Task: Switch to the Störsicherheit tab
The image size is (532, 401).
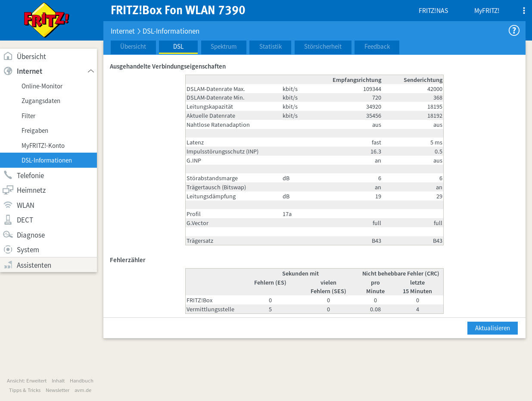Action: [323, 47]
